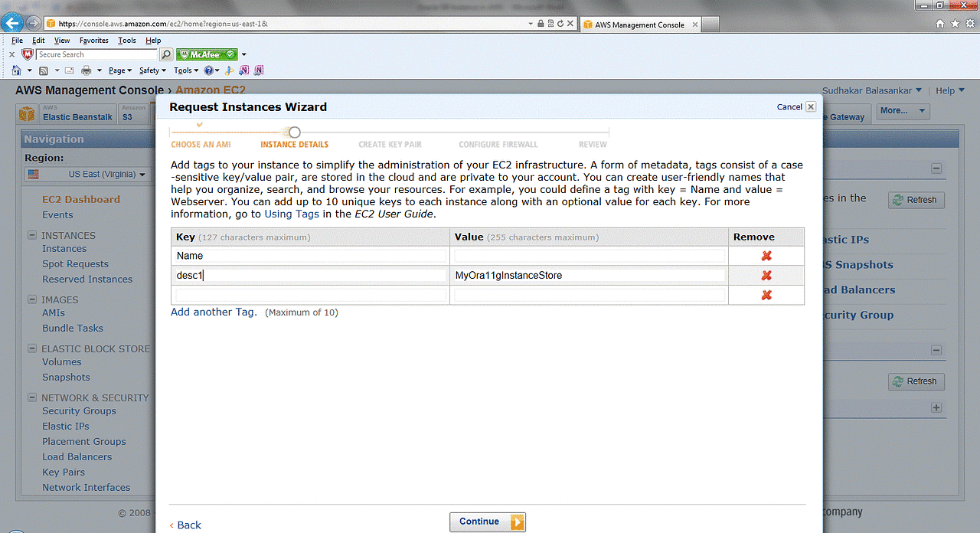Click the MyOra11gInstanceStore value field
Screen dimensions: 980x533
(x=590, y=276)
